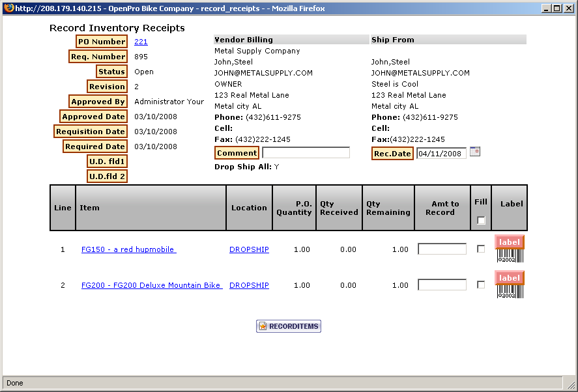Maximize the Firefox window
This screenshot has height=392, width=578.
click(556, 8)
